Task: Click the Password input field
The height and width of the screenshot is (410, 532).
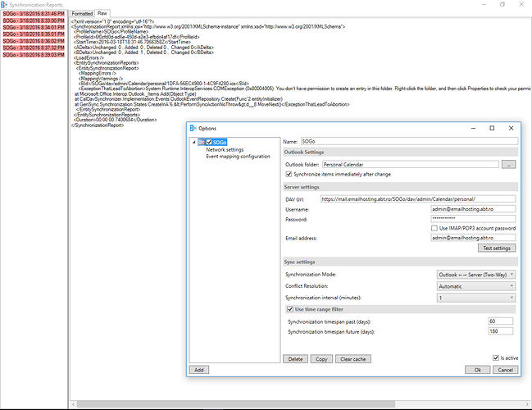Action: click(473, 219)
